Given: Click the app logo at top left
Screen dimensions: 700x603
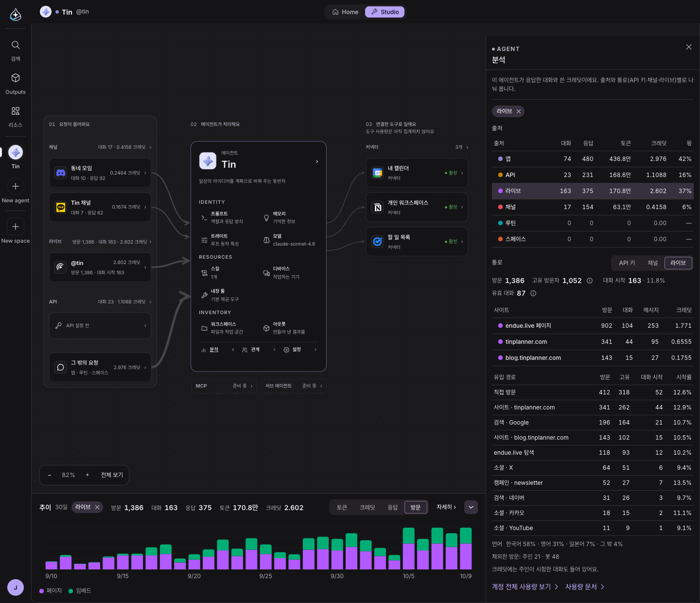Looking at the screenshot, I should (16, 15).
